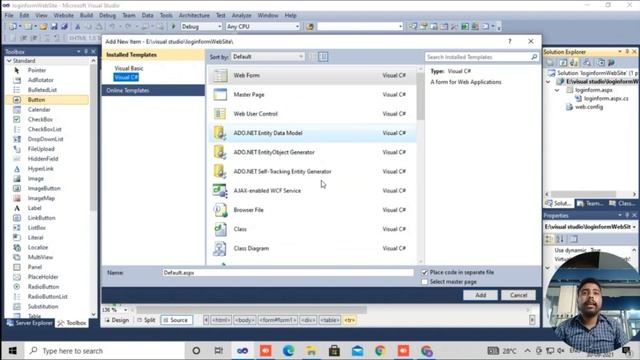Collapse the website project node in Solution Explorer
Screen dimensions: 640x360
548,82
